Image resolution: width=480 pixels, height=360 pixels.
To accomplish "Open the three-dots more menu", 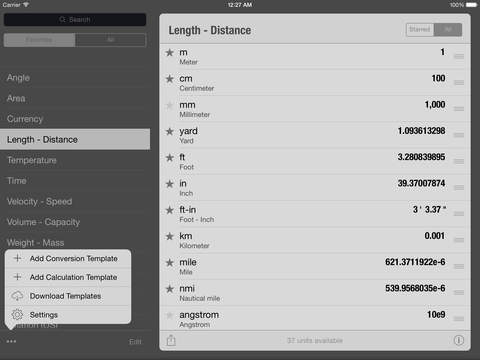I will [11, 341].
